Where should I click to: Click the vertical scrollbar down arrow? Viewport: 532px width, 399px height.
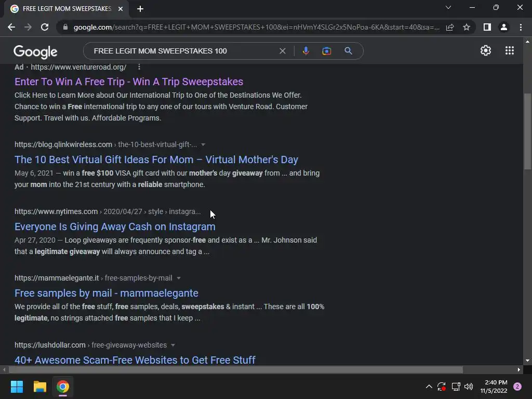click(527, 361)
